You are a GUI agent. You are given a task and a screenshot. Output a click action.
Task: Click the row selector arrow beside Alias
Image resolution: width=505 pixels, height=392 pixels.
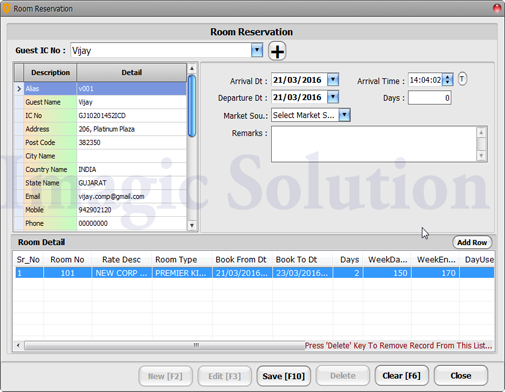click(19, 89)
